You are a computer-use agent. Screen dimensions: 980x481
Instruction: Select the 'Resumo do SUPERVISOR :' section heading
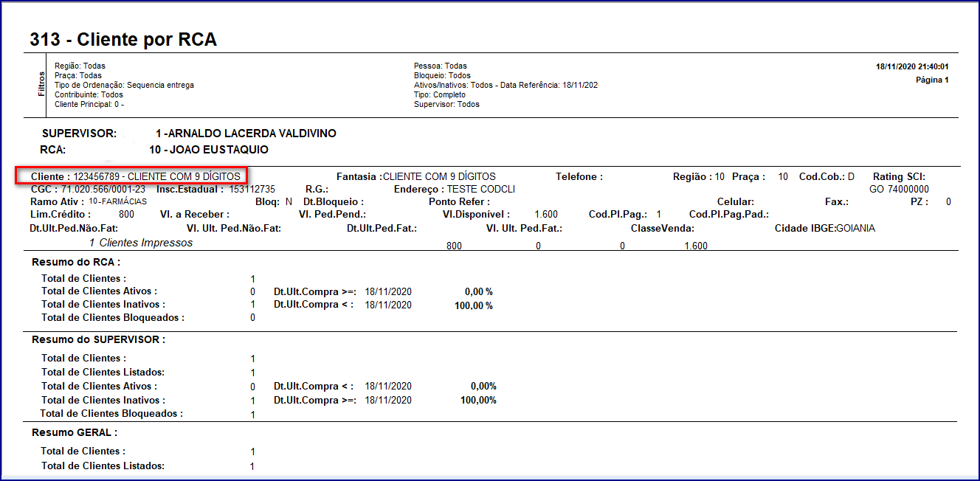click(x=99, y=340)
